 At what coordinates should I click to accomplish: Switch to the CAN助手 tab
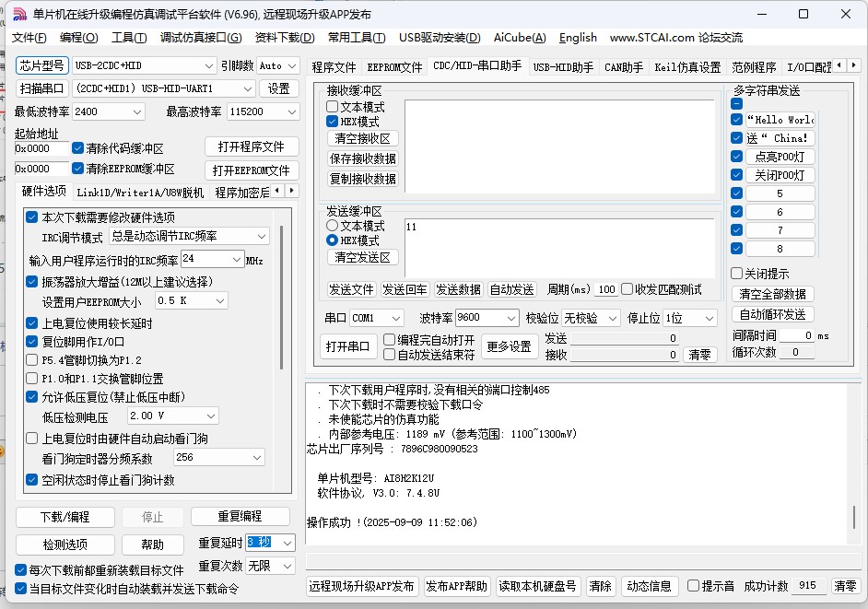click(x=624, y=67)
